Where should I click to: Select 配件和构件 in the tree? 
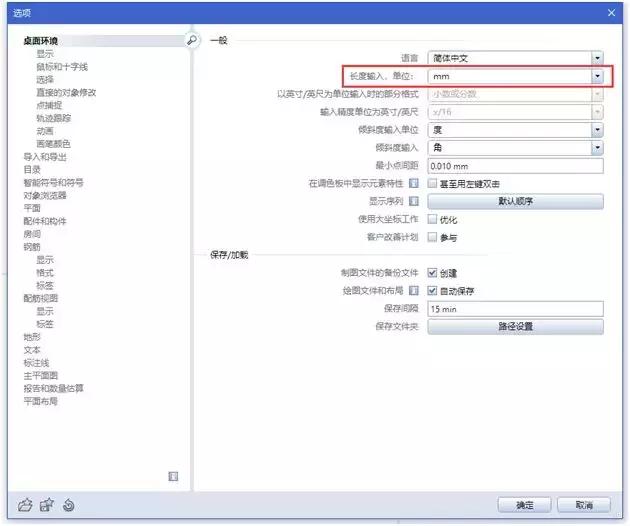pos(45,221)
